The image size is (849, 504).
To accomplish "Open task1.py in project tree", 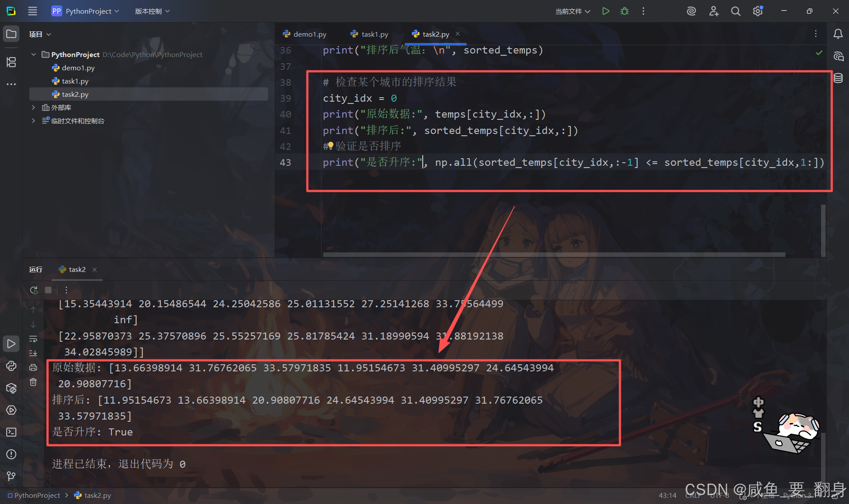I will [x=75, y=81].
